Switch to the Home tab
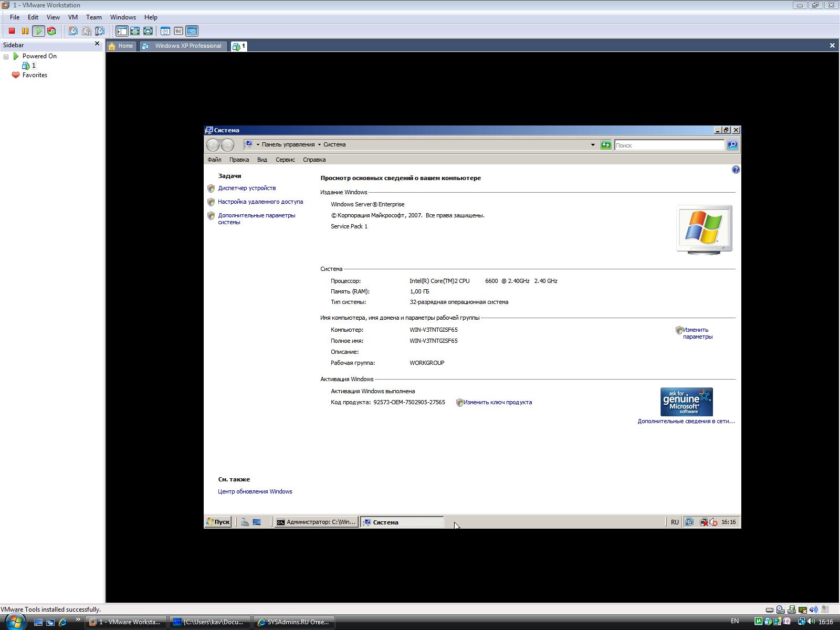The width and height of the screenshot is (840, 630). click(121, 46)
